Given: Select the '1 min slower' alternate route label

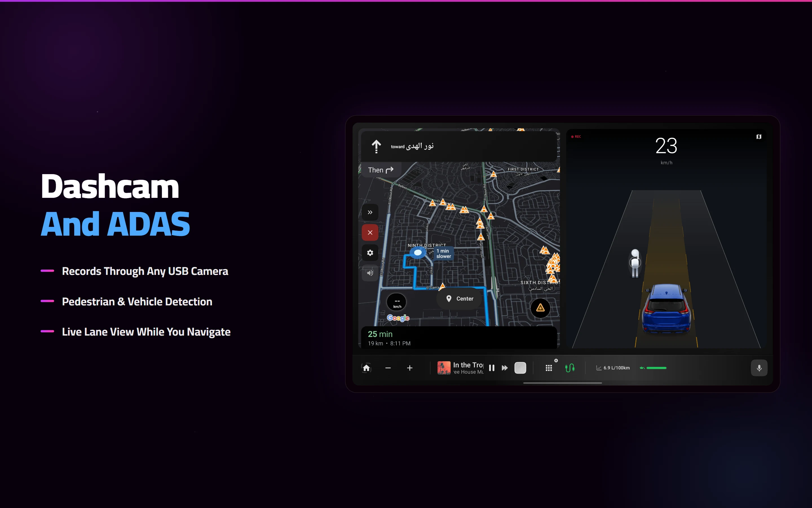Looking at the screenshot, I should coord(443,254).
